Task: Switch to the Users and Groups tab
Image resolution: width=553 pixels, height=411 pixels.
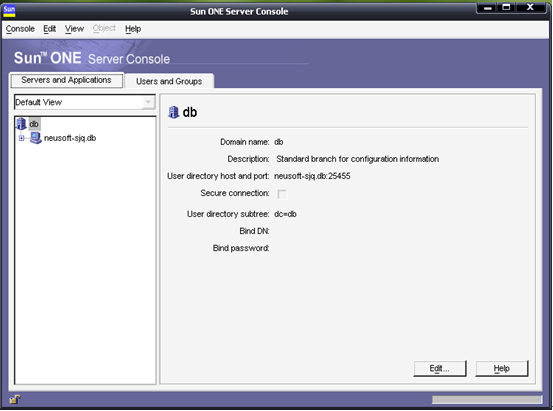Action: click(169, 81)
